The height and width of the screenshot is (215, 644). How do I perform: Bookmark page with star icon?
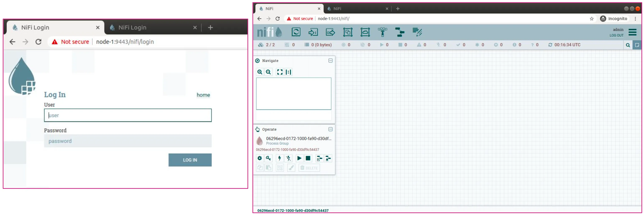(x=592, y=19)
